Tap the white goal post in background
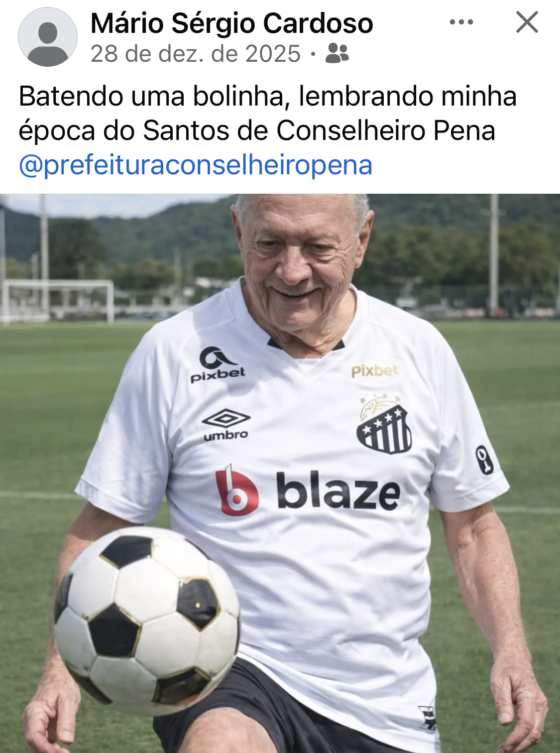 [x=58, y=301]
